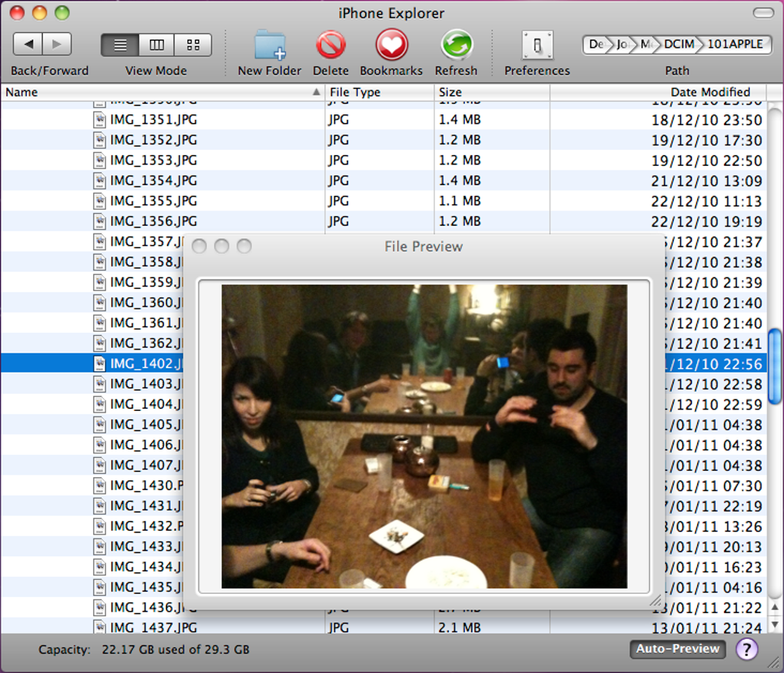Screen dimensions: 784x673
Task: Click file icon of IMG_1403
Action: coord(100,383)
